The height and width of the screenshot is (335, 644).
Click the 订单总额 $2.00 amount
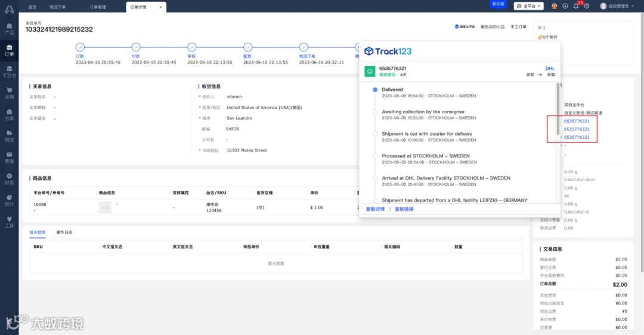pos(620,284)
